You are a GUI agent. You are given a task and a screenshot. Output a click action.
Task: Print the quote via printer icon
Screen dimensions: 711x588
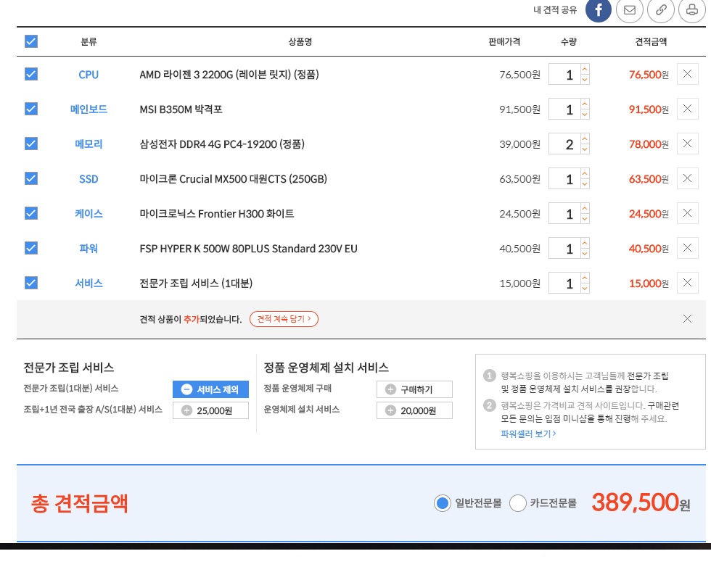[692, 9]
